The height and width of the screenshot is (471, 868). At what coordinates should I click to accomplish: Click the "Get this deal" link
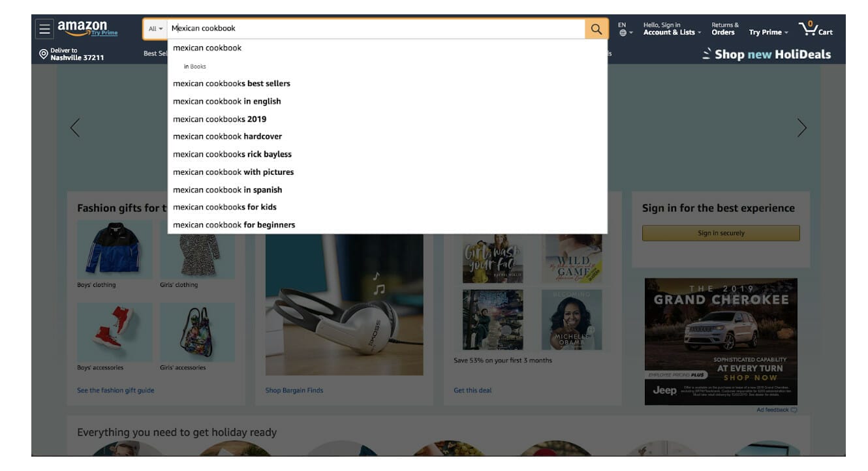(473, 390)
